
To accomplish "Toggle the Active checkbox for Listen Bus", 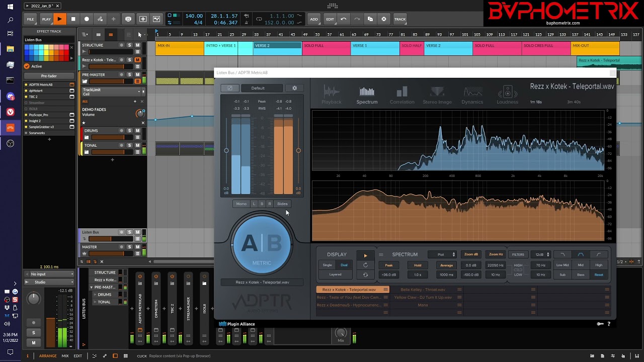I will pos(27,66).
